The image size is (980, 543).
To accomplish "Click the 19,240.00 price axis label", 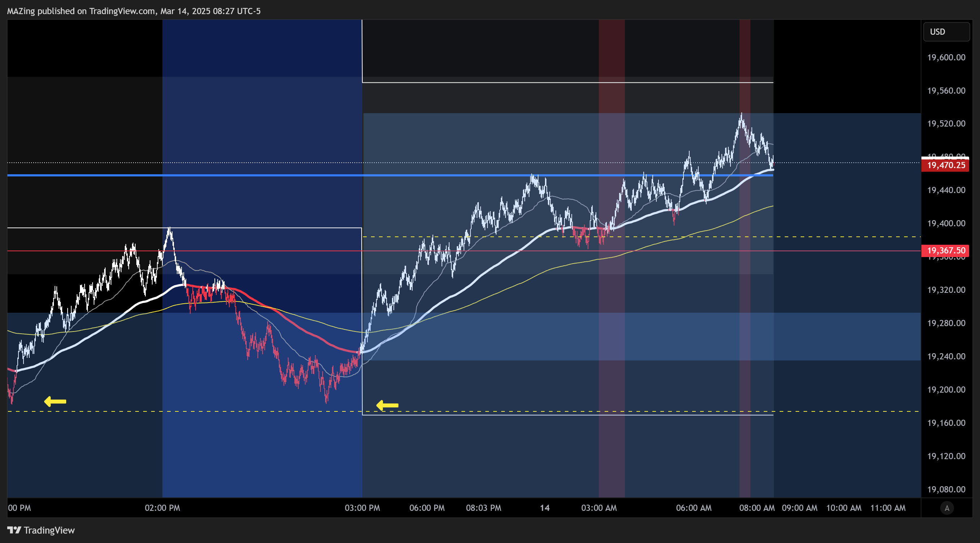I will tap(946, 356).
